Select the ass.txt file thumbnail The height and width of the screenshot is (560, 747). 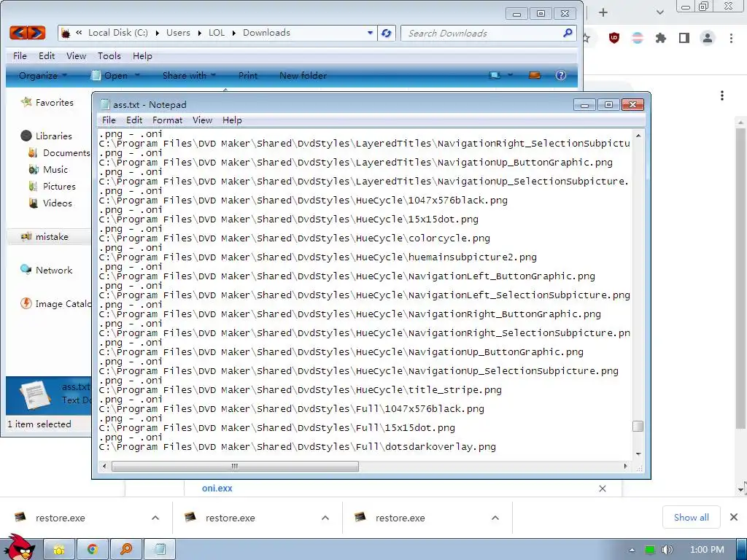34,394
